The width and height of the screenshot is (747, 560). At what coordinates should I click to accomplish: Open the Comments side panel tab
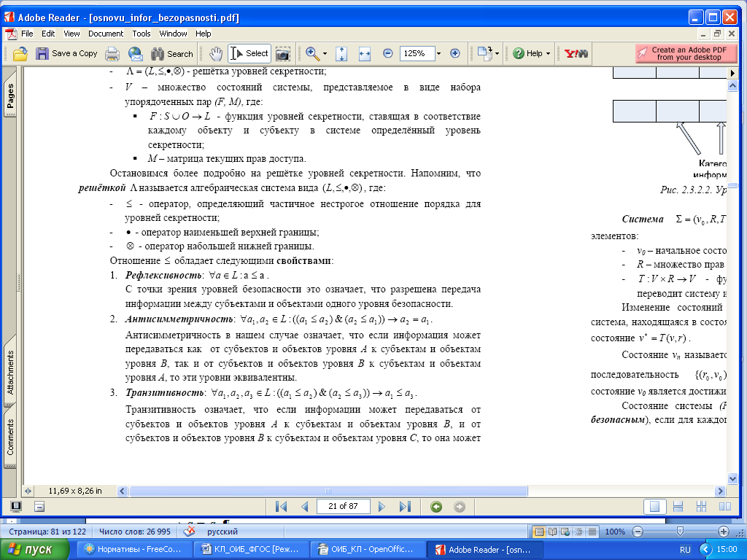pos(10,437)
